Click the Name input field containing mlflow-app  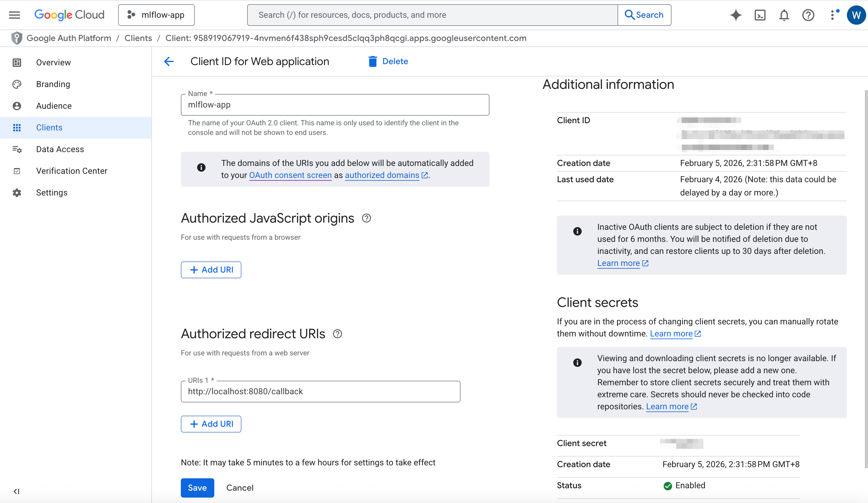[335, 105]
